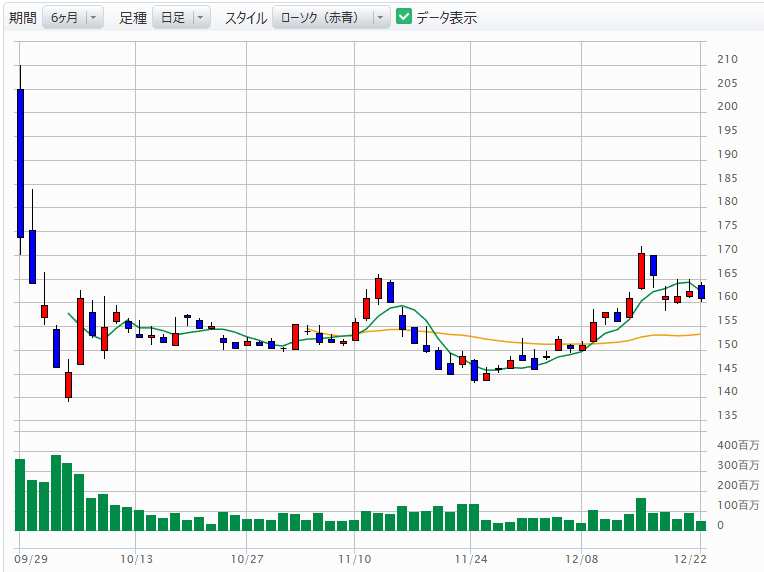
Task: Click the lowest red candle near 140
Action: coord(68,385)
